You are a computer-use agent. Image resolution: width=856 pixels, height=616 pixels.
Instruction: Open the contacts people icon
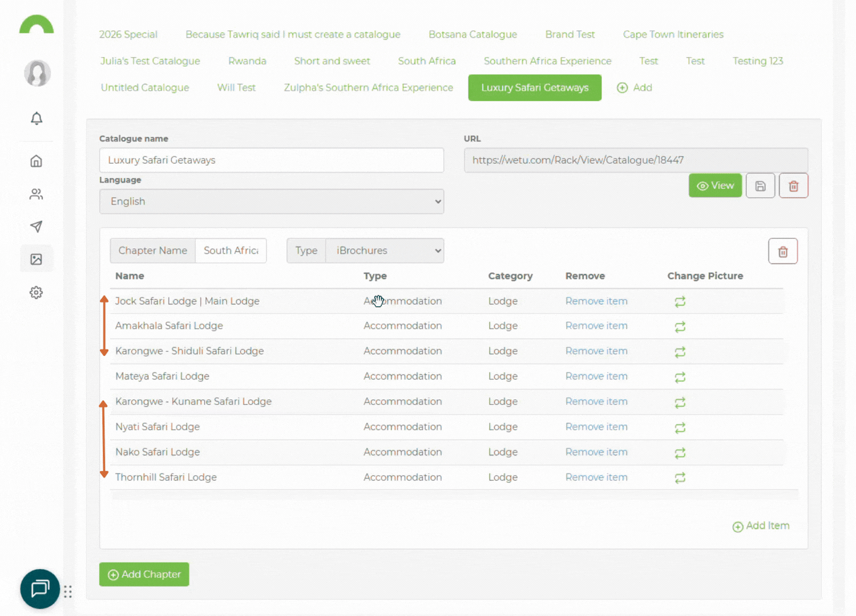(37, 194)
